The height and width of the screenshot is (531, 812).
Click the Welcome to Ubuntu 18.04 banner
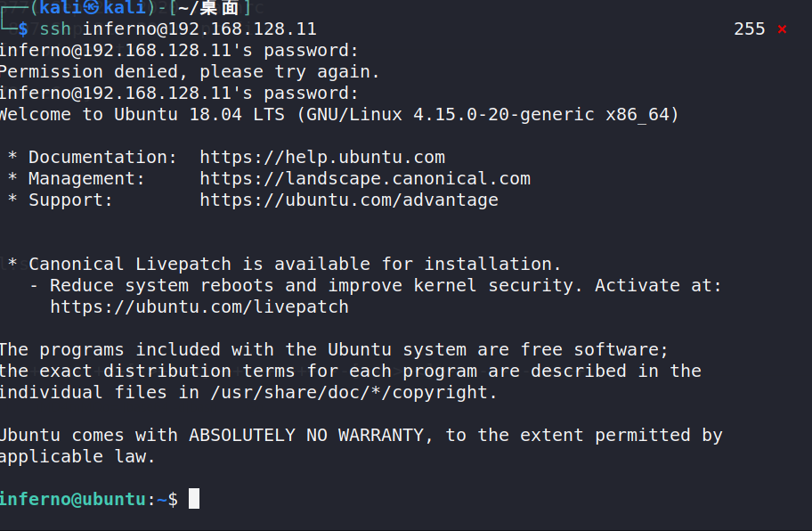pos(339,115)
